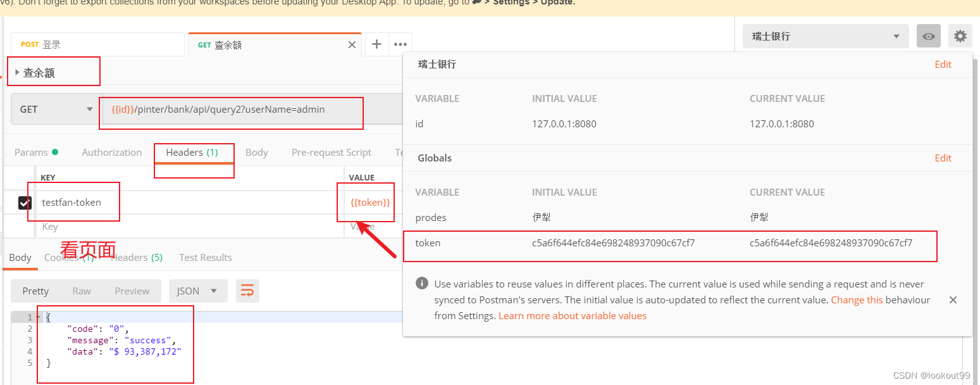Switch to the Authorization tab

(x=111, y=153)
